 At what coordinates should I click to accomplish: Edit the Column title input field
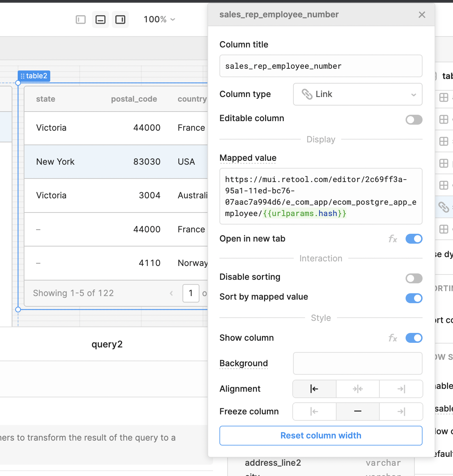pyautogui.click(x=321, y=66)
